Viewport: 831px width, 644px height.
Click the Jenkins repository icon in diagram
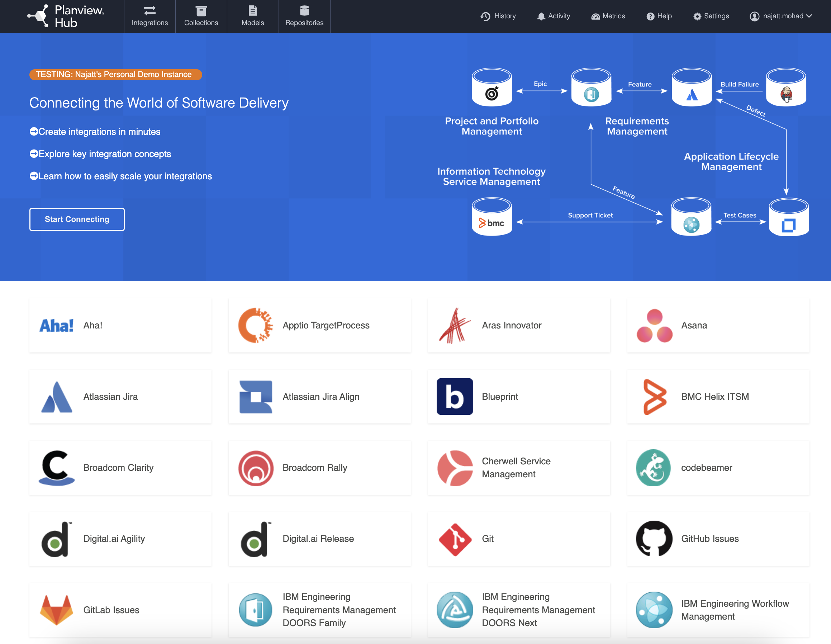(x=786, y=94)
